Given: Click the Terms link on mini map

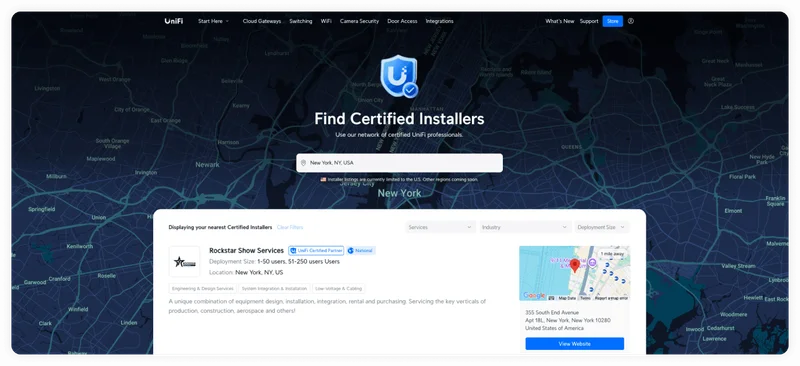Looking at the screenshot, I should 585,298.
